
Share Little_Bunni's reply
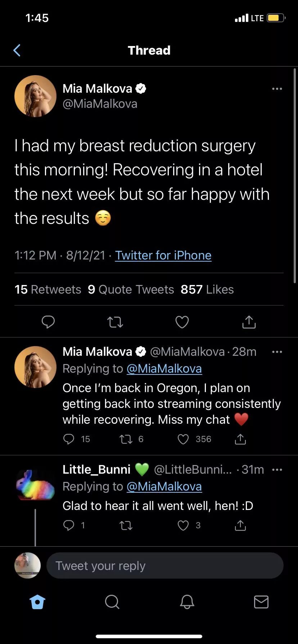240,526
